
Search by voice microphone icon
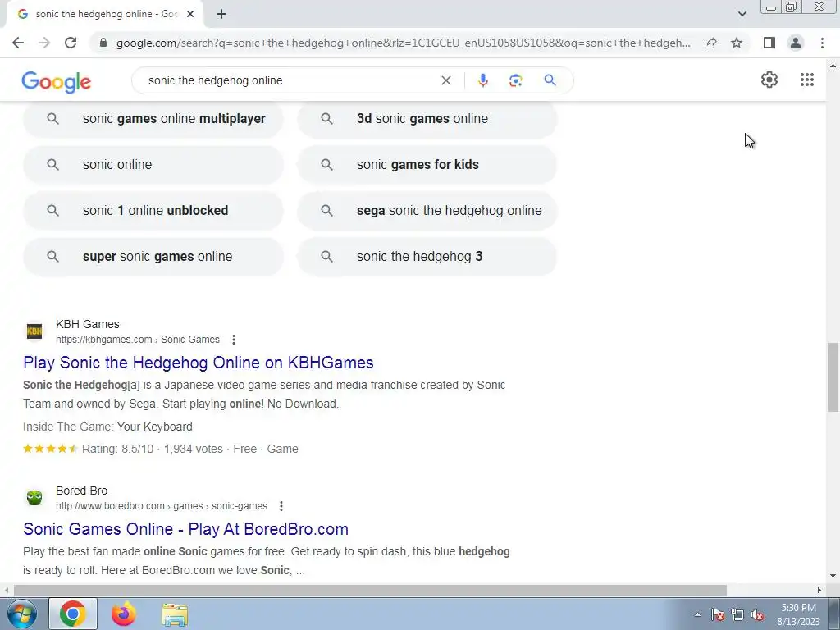[x=482, y=80]
